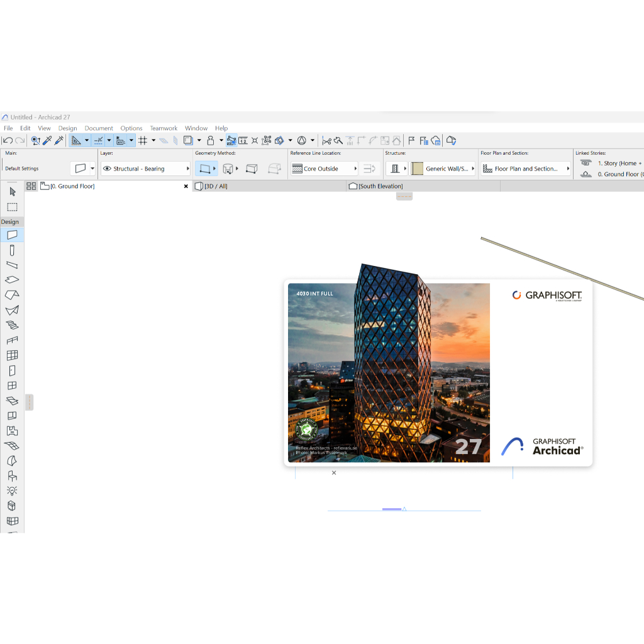Switch to the South Elevation tab
Screen dimensions: 644x644
click(x=380, y=186)
